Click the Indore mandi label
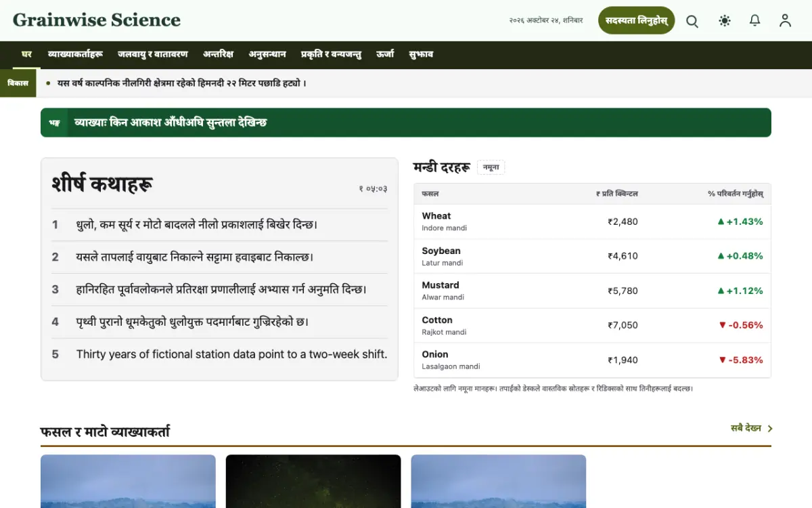This screenshot has height=508, width=812. coord(444,228)
